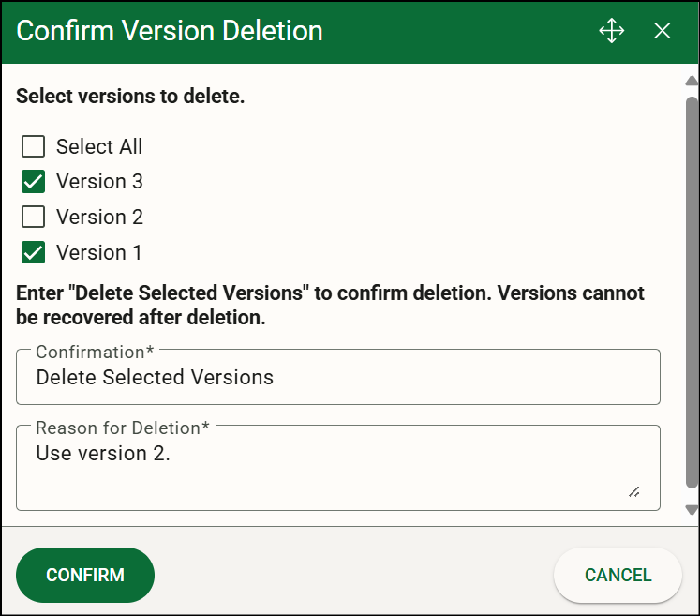Close the Confirm Version Deletion dialog

(662, 31)
